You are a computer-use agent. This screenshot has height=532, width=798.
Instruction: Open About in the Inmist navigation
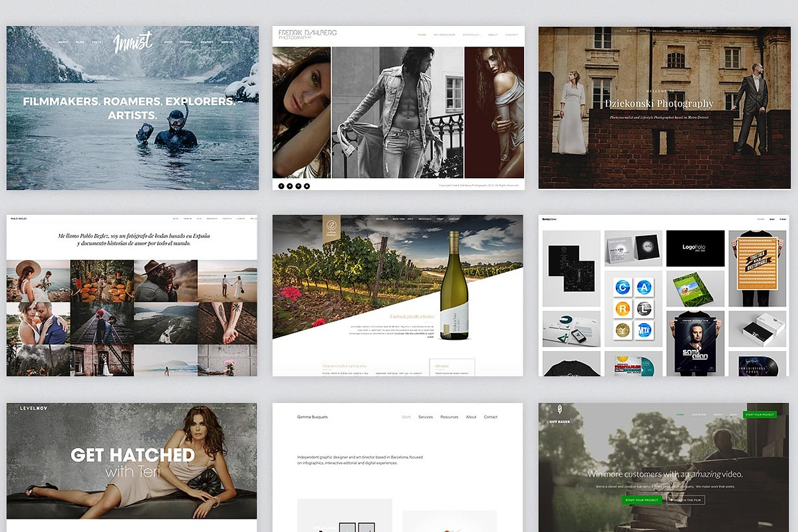click(x=63, y=42)
